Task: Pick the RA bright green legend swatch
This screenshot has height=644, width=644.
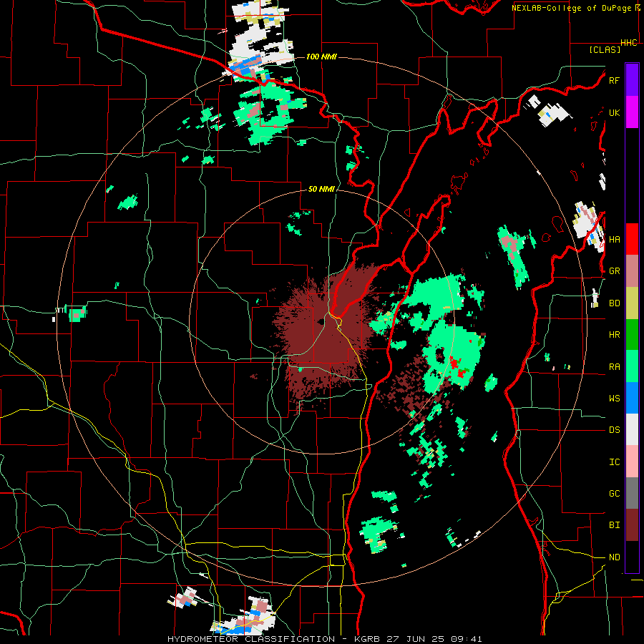Action: coord(632,366)
